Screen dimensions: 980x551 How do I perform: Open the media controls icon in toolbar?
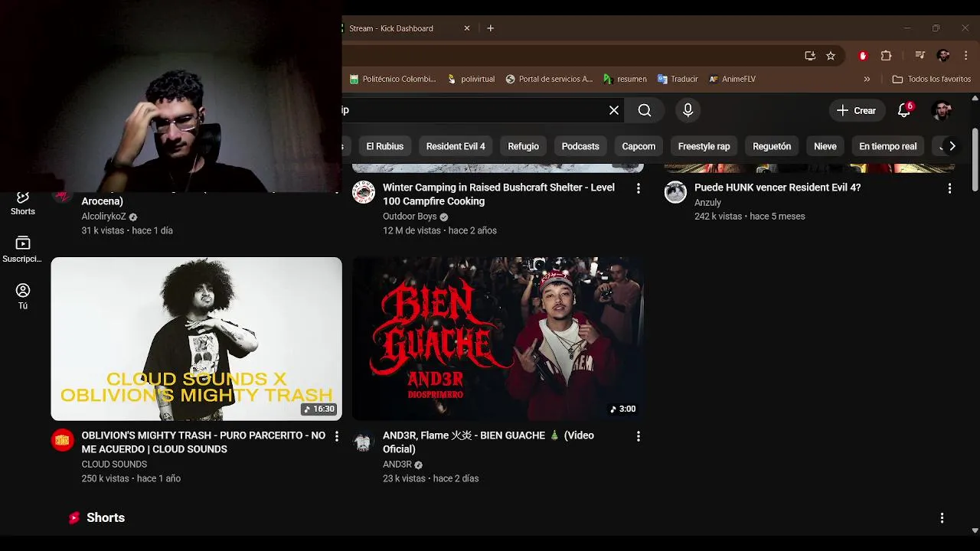tap(920, 56)
